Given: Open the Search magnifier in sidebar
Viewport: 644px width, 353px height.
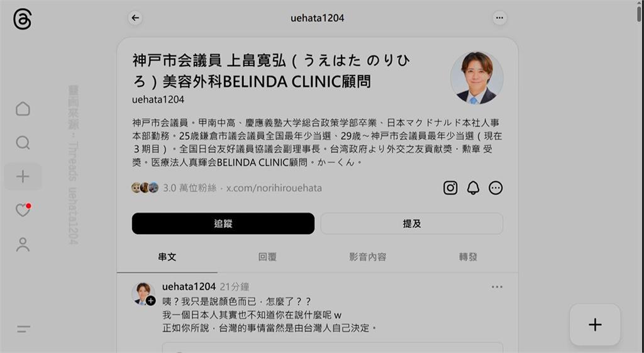Looking at the screenshot, I should 23,143.
